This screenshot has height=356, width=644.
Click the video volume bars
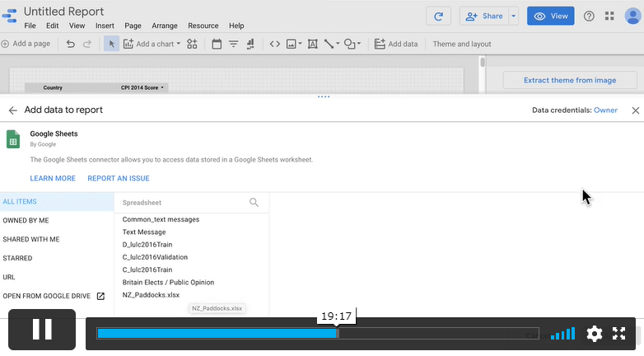coord(562,334)
